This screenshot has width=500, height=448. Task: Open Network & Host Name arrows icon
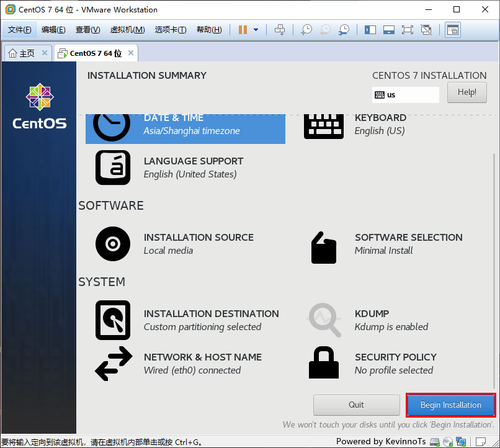(114, 364)
